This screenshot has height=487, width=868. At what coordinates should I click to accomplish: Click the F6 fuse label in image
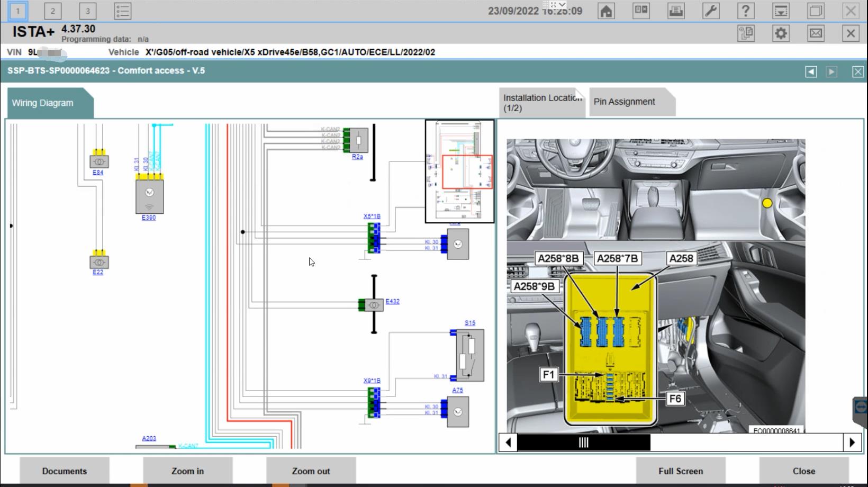(675, 399)
